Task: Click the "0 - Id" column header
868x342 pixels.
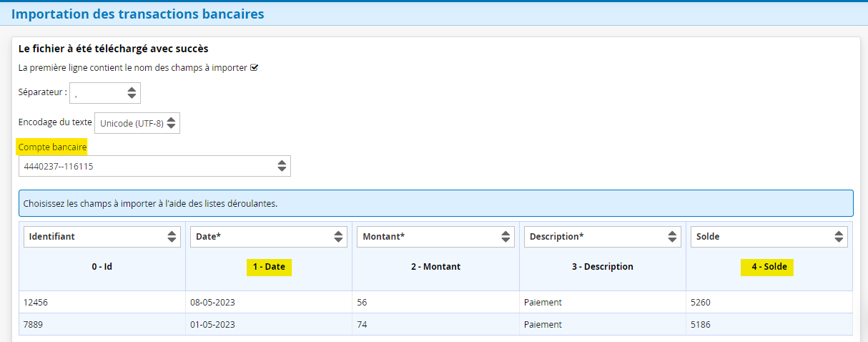Action: tap(102, 267)
